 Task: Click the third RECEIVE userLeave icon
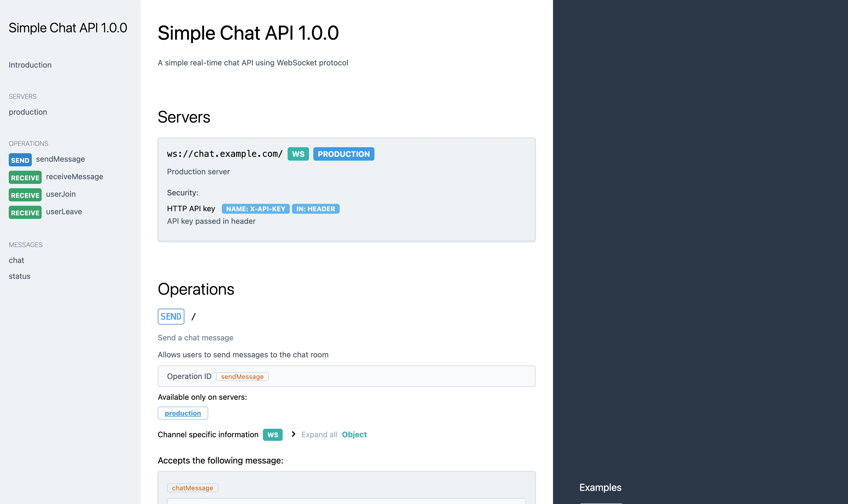pos(25,212)
